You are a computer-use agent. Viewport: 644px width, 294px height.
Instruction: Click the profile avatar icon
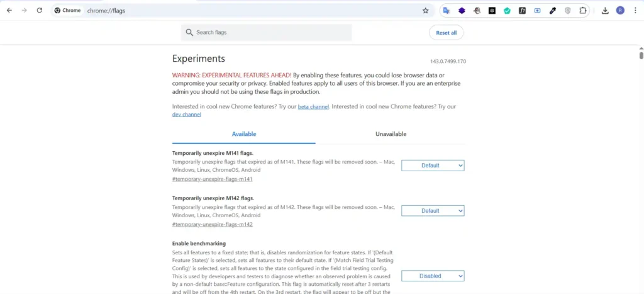click(620, 11)
